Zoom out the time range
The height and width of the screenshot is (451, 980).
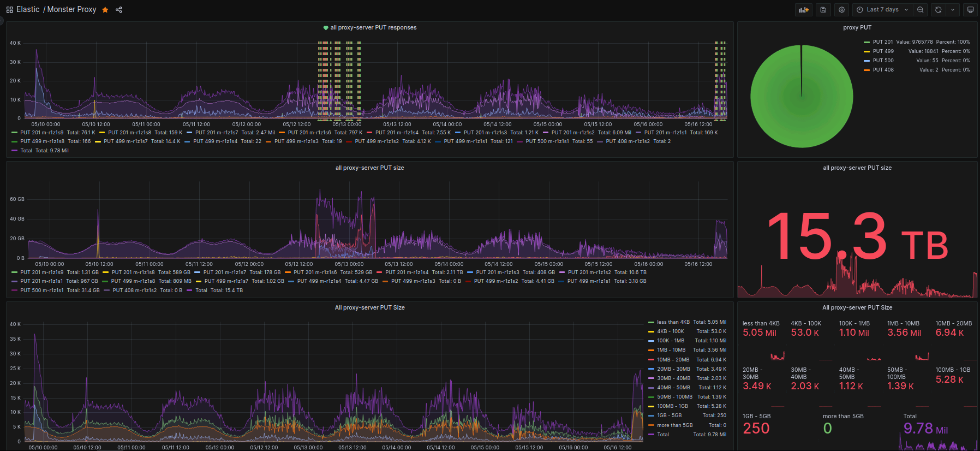[921, 10]
